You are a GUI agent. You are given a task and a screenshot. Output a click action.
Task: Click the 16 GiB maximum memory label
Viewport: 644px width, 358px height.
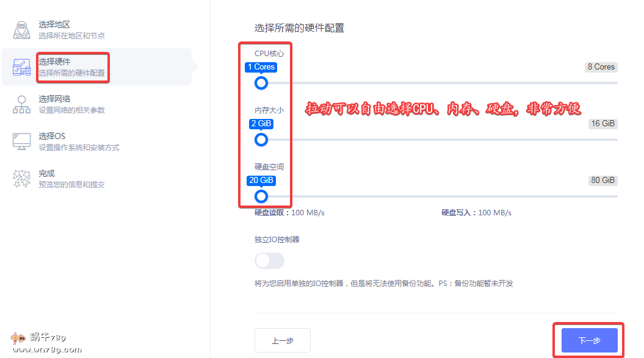pyautogui.click(x=602, y=124)
